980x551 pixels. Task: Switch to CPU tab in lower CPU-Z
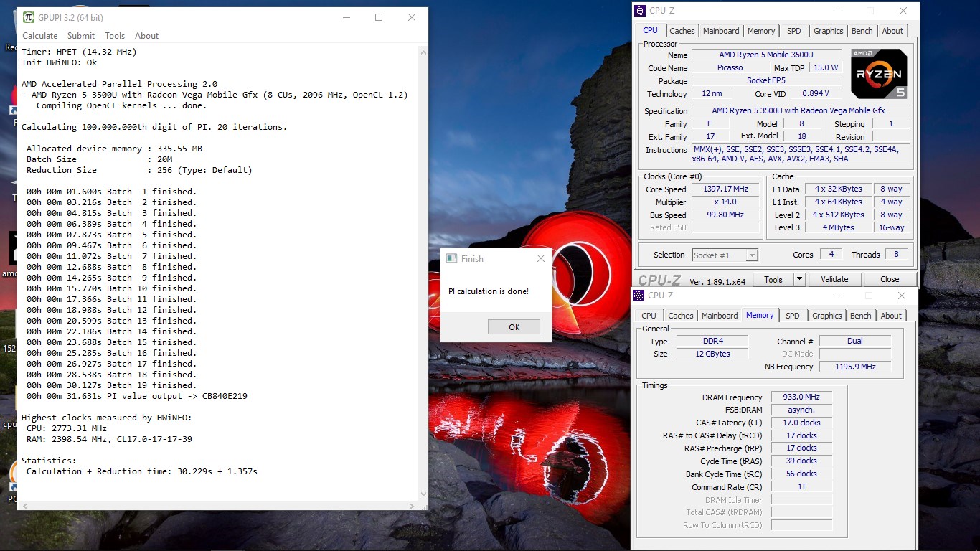649,316
